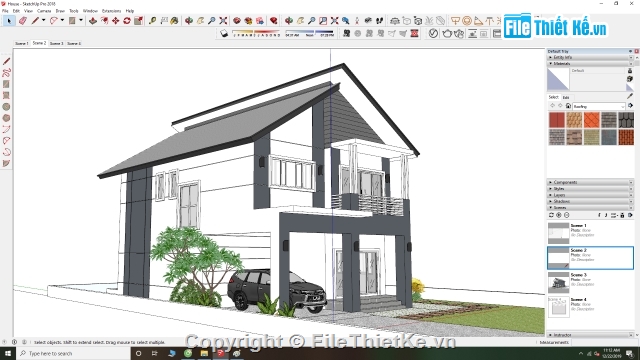The height and width of the screenshot is (360, 640).
Task: Select the Scene 3 thumbnail in Scenes list
Action: coord(558,282)
